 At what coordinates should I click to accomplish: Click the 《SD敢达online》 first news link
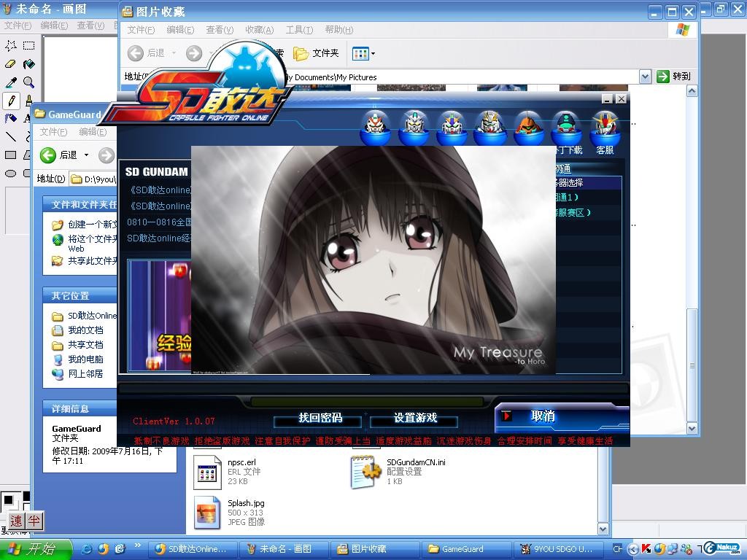click(x=160, y=190)
